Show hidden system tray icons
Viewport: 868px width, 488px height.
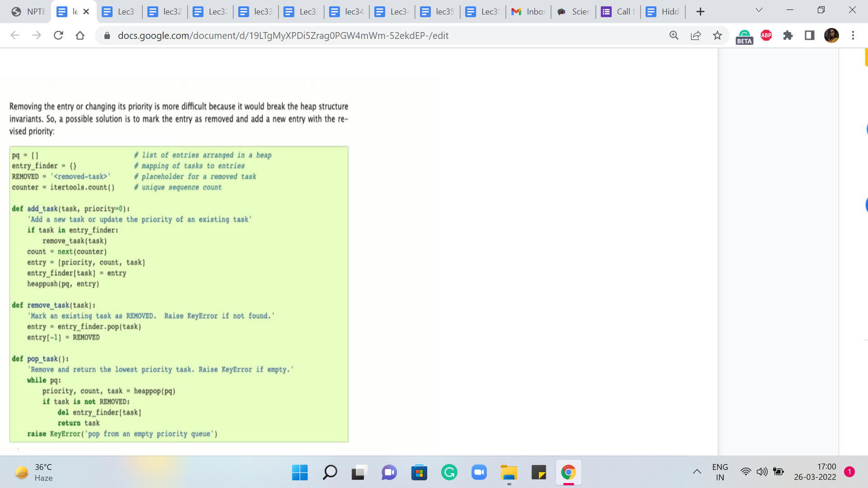pos(697,472)
